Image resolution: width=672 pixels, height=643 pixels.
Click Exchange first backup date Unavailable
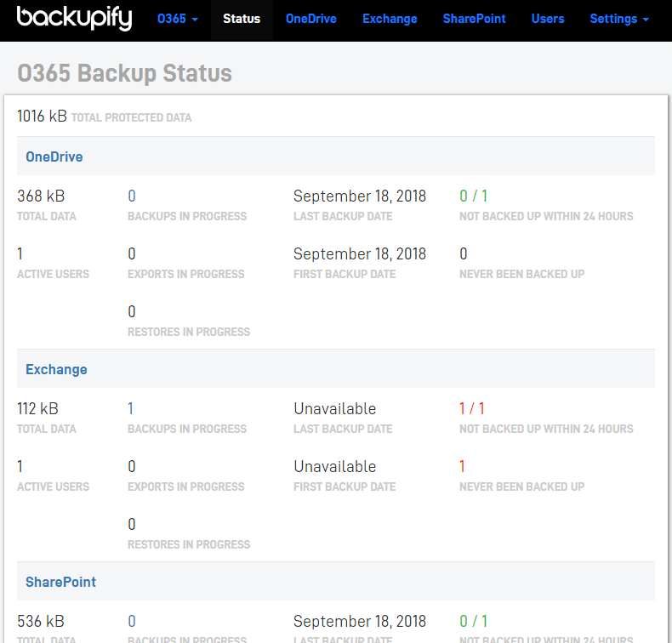[334, 466]
